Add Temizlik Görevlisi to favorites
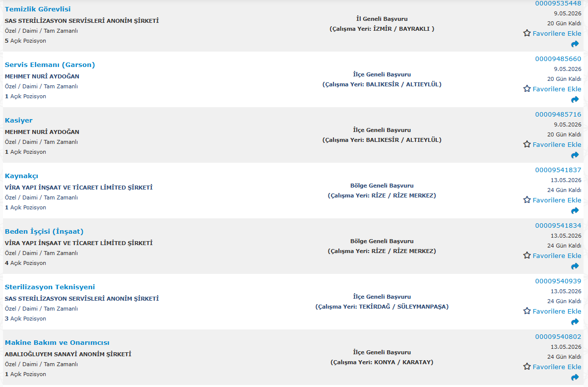Image resolution: width=588 pixels, height=387 pixels. tap(527, 33)
